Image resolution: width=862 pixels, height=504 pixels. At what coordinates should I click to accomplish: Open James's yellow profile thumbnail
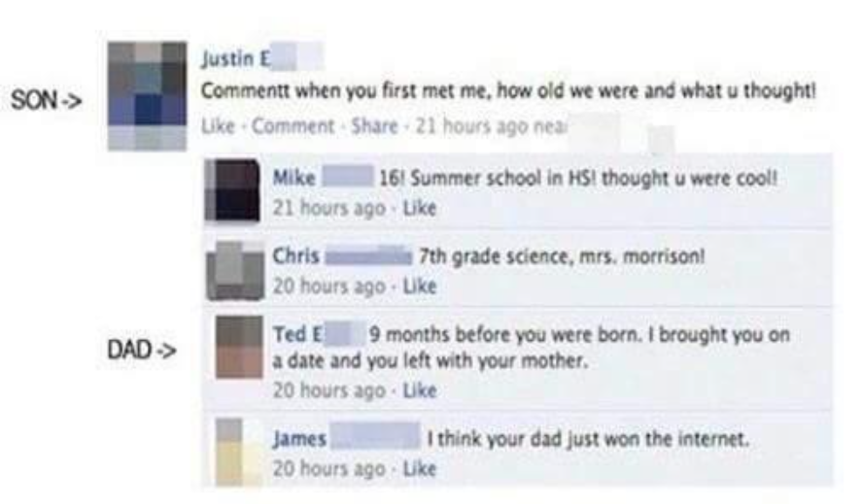pos(237,452)
